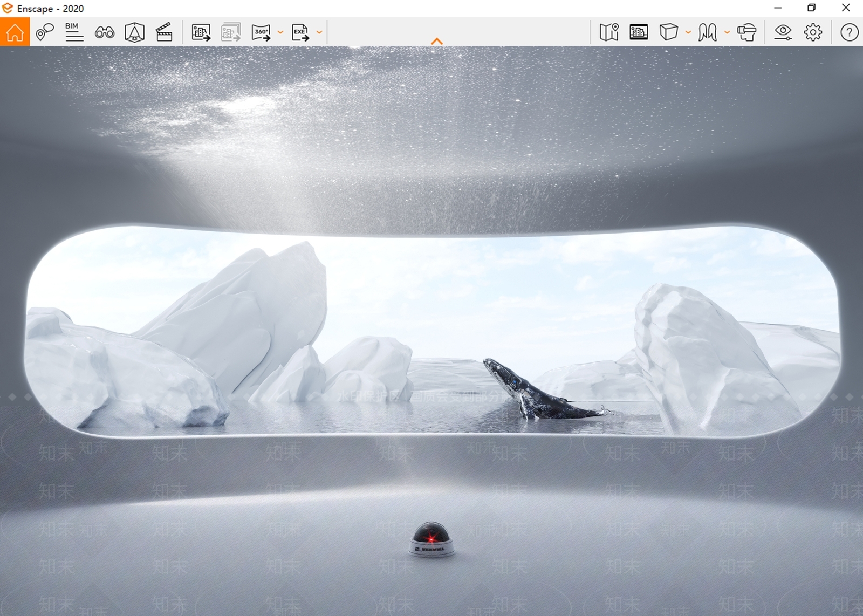Enable the VR headset mode
The image size is (863, 616).
pyautogui.click(x=747, y=32)
